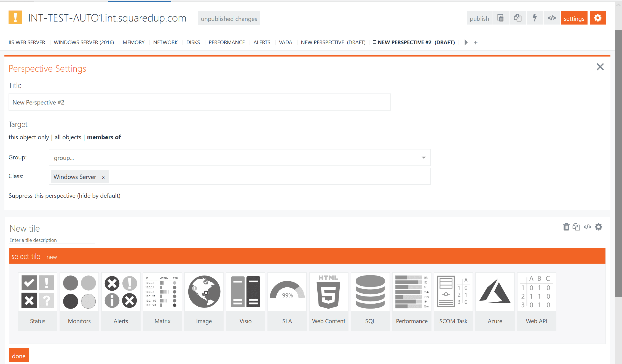The image size is (622, 364).
Task: Expand the perspective tabs overflow arrow
Action: coord(466,42)
